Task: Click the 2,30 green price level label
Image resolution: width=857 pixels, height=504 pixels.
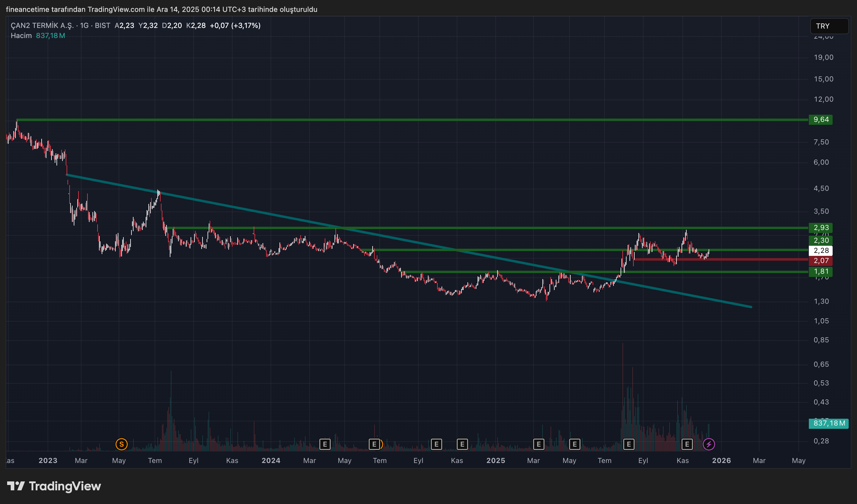Action: click(821, 241)
